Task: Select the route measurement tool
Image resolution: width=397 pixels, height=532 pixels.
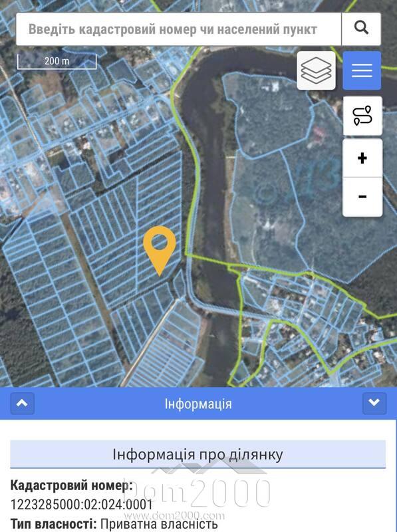Action: (362, 116)
